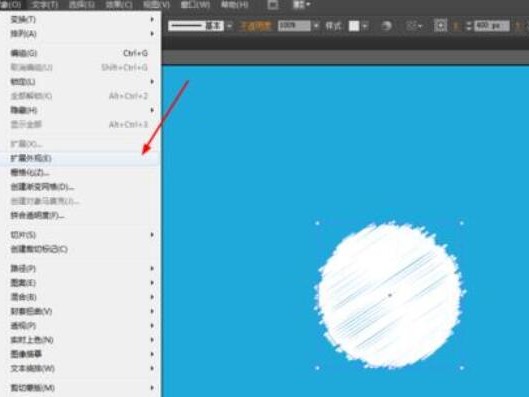Open the 实时上色(N) submenu

(x=80, y=340)
